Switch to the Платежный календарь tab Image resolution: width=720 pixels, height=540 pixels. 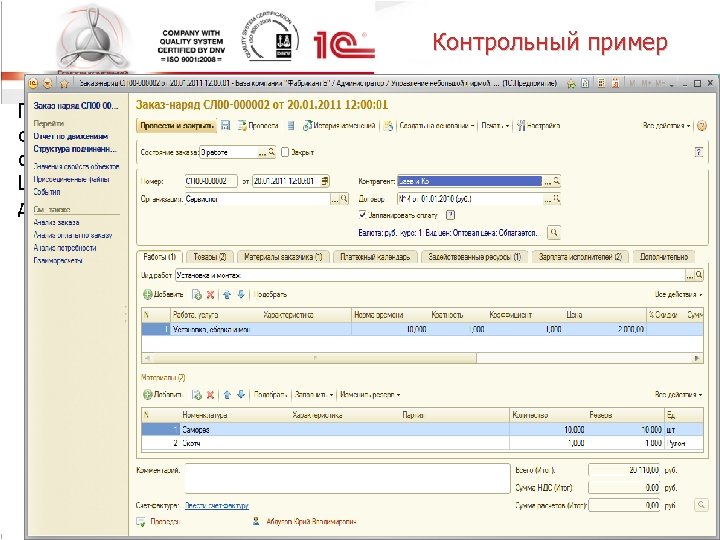[x=375, y=257]
